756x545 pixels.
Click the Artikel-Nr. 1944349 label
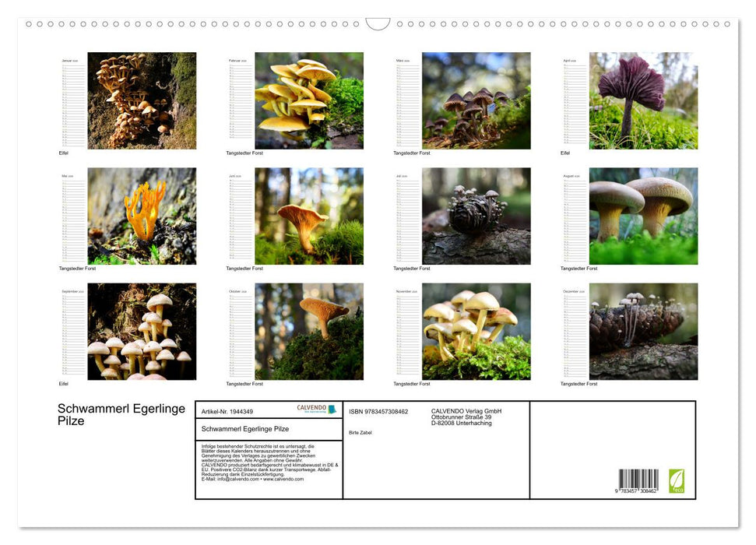pyautogui.click(x=227, y=412)
